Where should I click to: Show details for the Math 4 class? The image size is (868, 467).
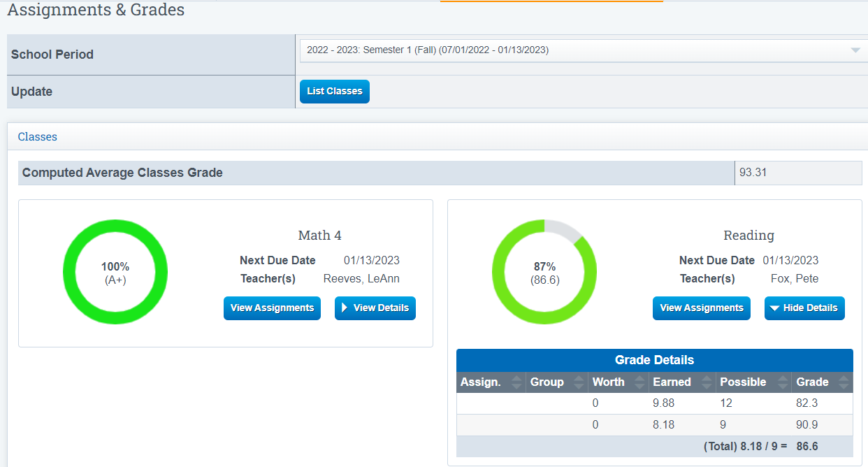click(375, 308)
